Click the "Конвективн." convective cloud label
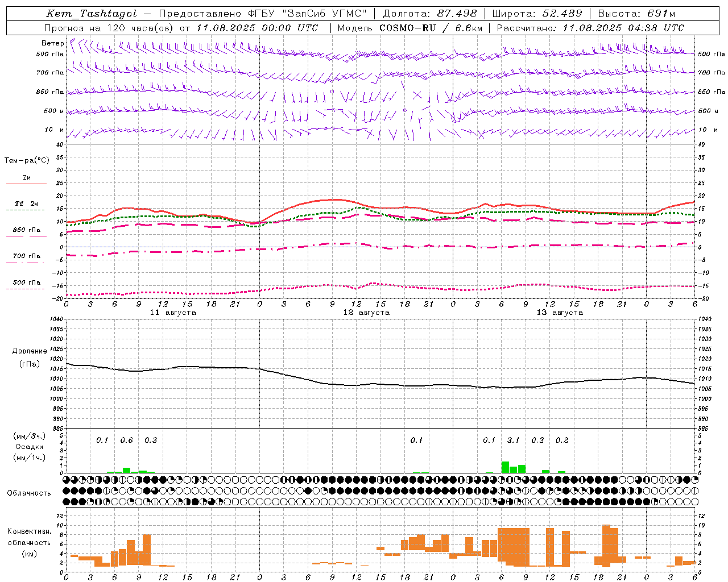The width and height of the screenshot is (728, 582). click(30, 531)
